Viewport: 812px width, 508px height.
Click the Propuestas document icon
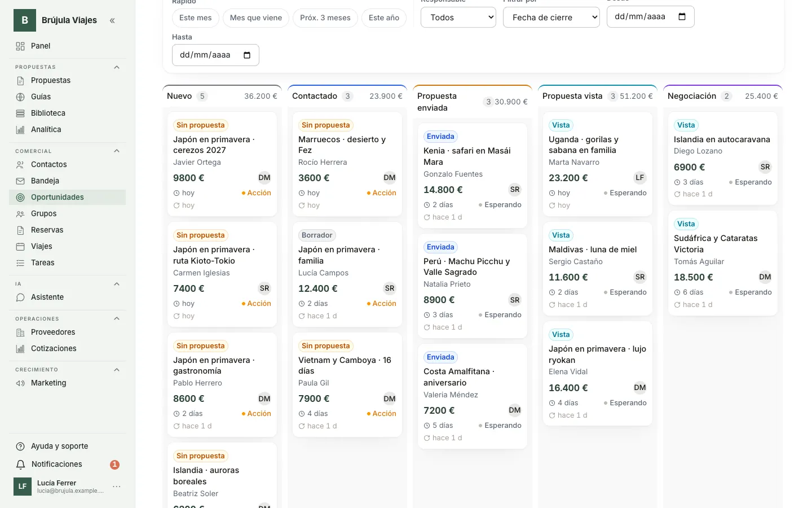pyautogui.click(x=20, y=81)
